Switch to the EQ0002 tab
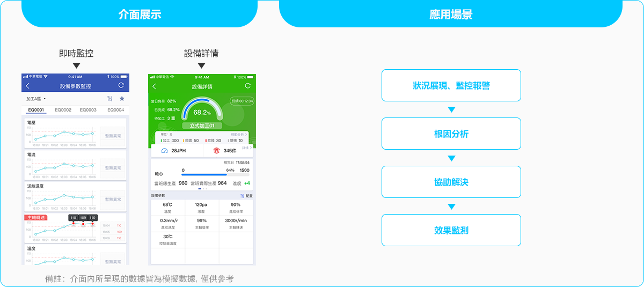644x287 pixels. [x=63, y=109]
